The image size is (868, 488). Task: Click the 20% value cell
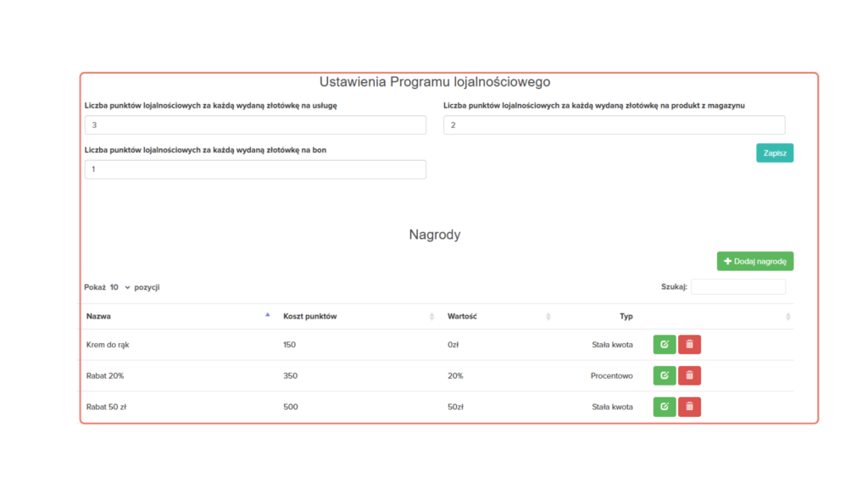point(455,375)
